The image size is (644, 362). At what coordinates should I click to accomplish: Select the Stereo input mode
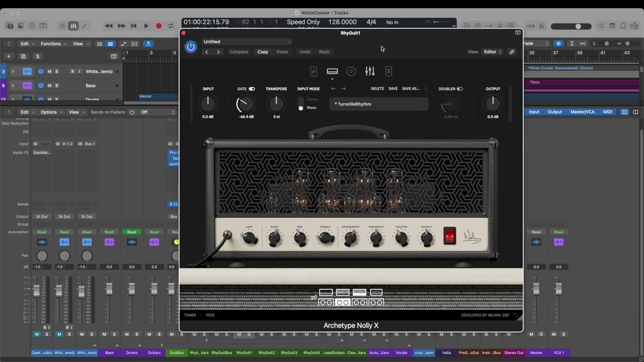(312, 100)
